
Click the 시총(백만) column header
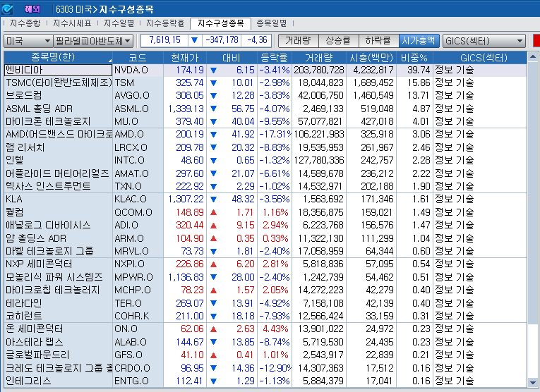(x=371, y=57)
